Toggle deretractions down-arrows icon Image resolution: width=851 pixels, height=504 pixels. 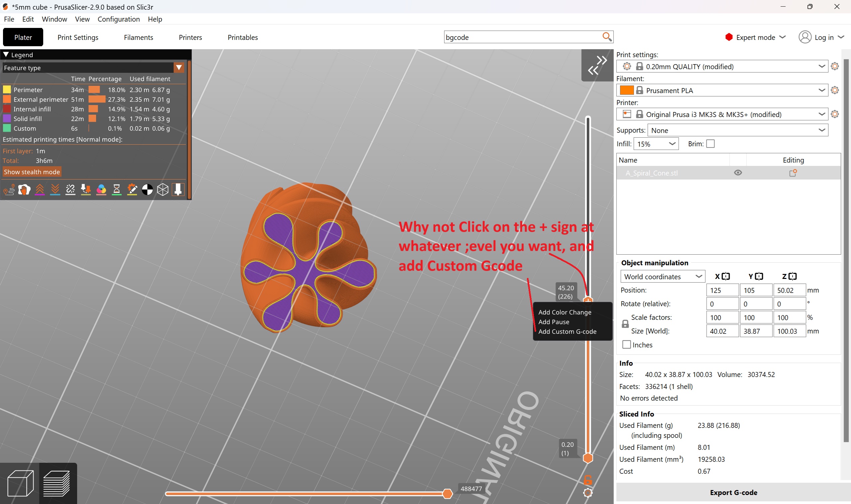point(55,189)
